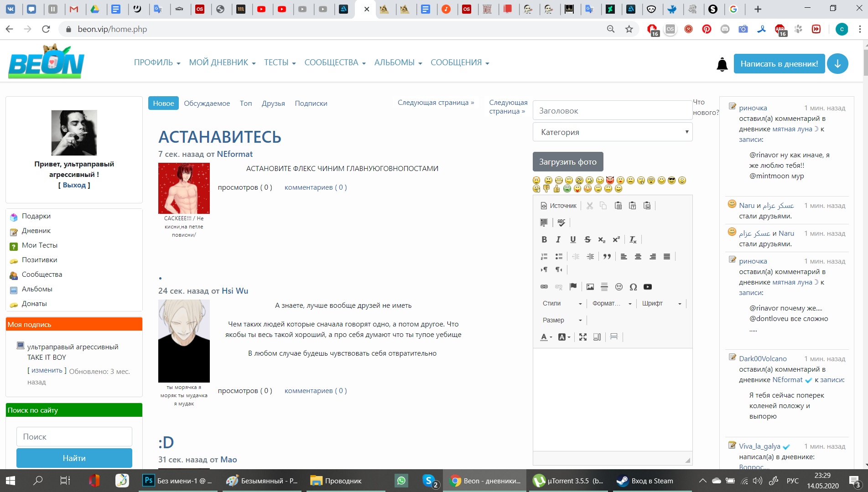The width and height of the screenshot is (868, 492).
Task: Run the ABC spell check
Action: [561, 223]
